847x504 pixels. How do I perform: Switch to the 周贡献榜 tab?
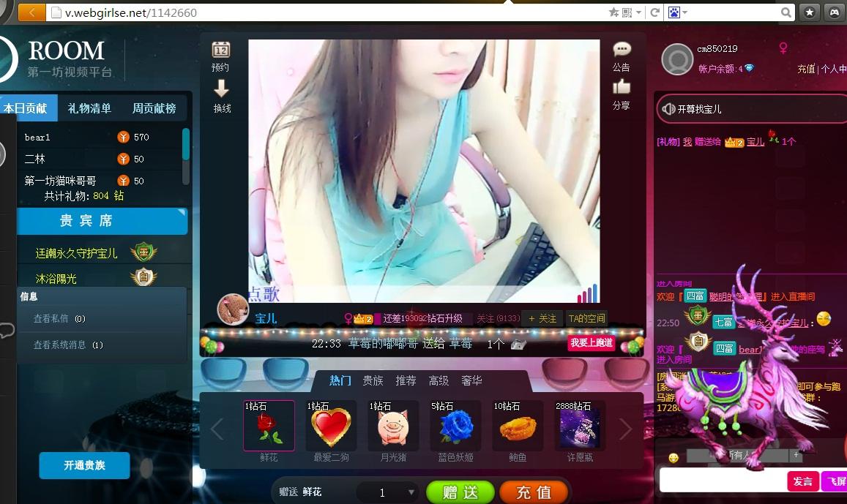[154, 108]
